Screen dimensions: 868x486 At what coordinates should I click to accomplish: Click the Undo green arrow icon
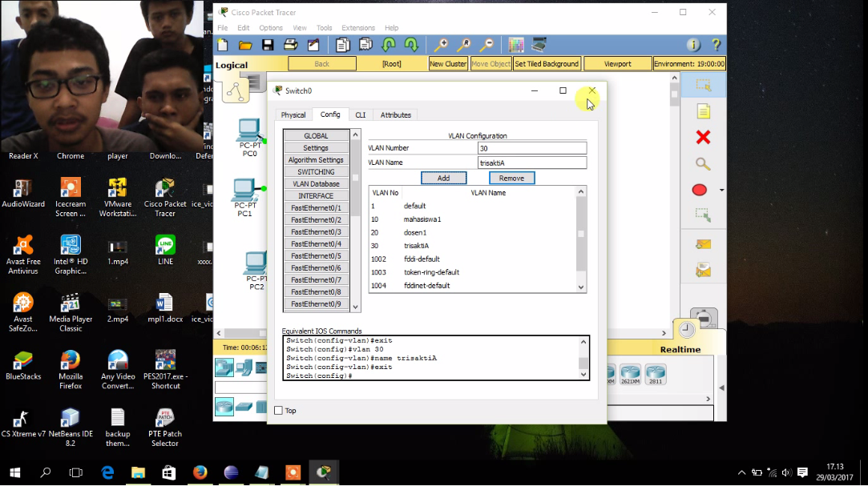click(389, 45)
